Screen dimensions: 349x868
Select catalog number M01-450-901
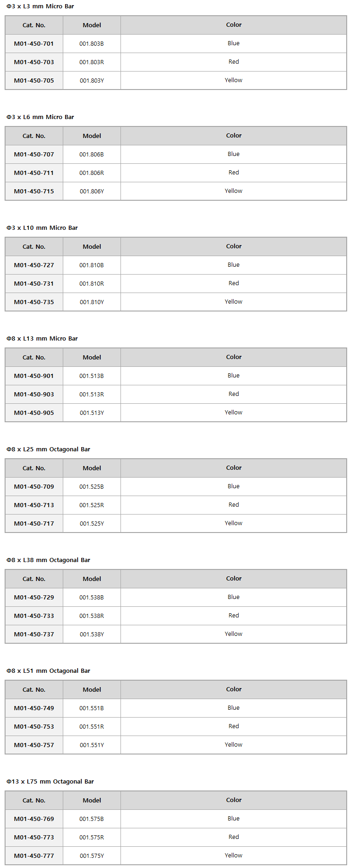click(x=34, y=376)
